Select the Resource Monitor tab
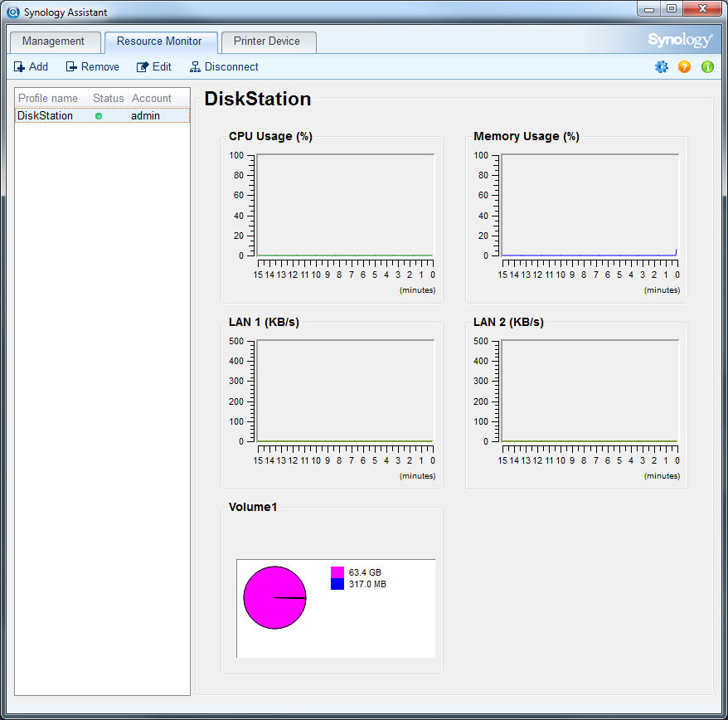 tap(159, 41)
